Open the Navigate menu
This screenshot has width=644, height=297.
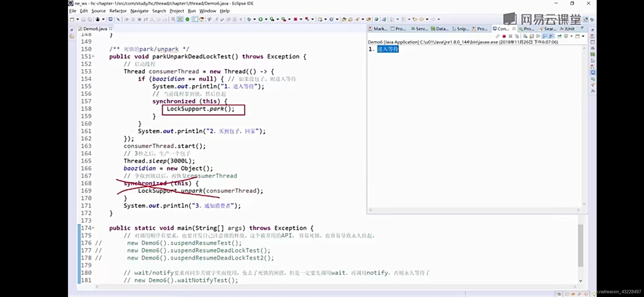click(139, 11)
